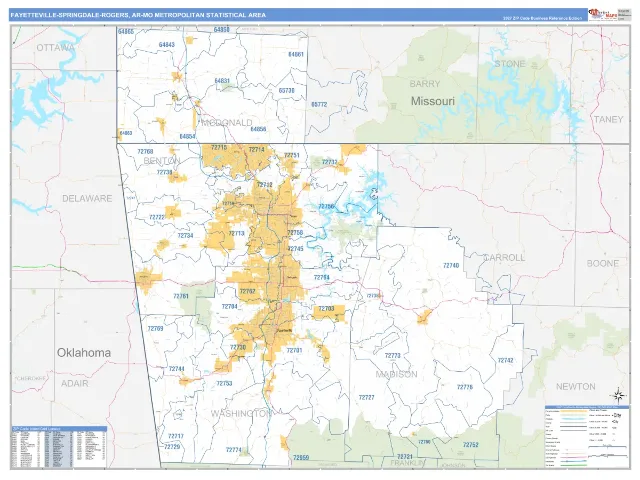Click ZIP code 72744
The height and width of the screenshot is (480, 640).
[177, 369]
